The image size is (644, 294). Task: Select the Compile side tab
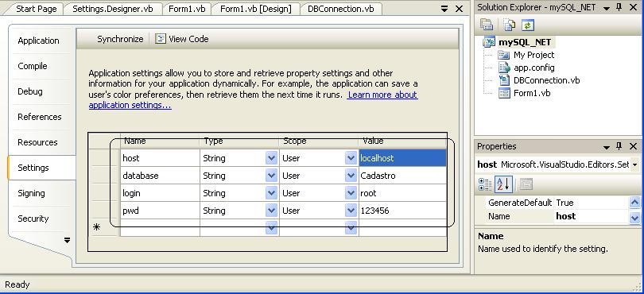[33, 66]
